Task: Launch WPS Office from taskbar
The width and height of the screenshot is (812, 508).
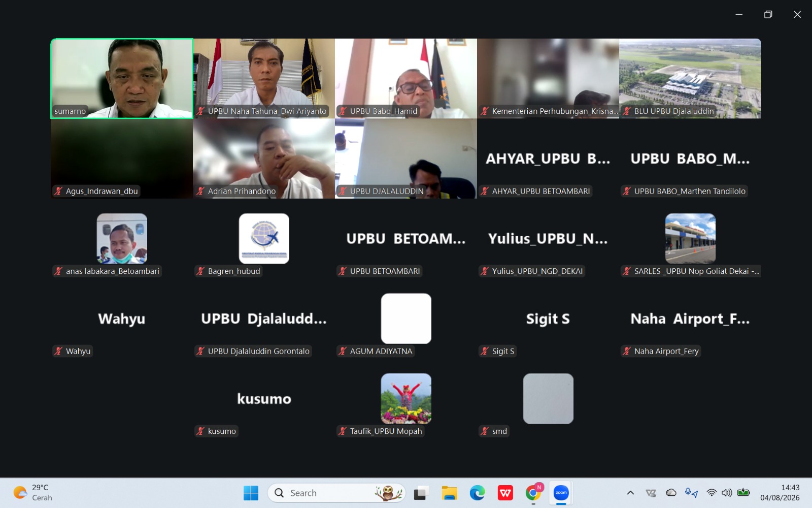Action: coord(505,493)
